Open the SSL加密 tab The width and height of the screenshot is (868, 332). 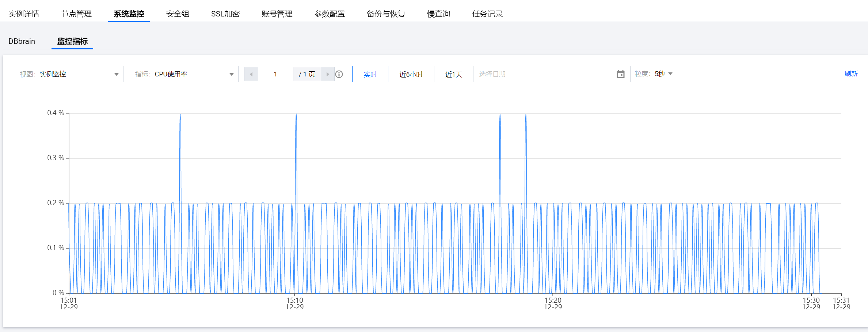225,14
